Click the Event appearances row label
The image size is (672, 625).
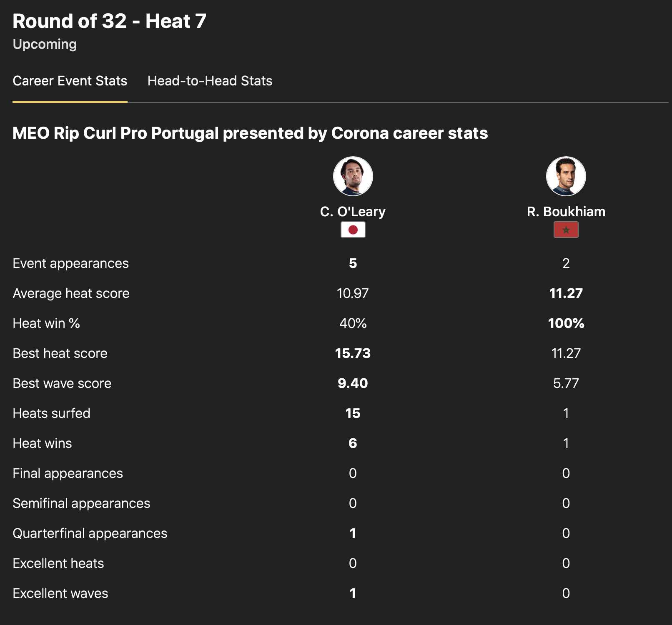coord(70,263)
